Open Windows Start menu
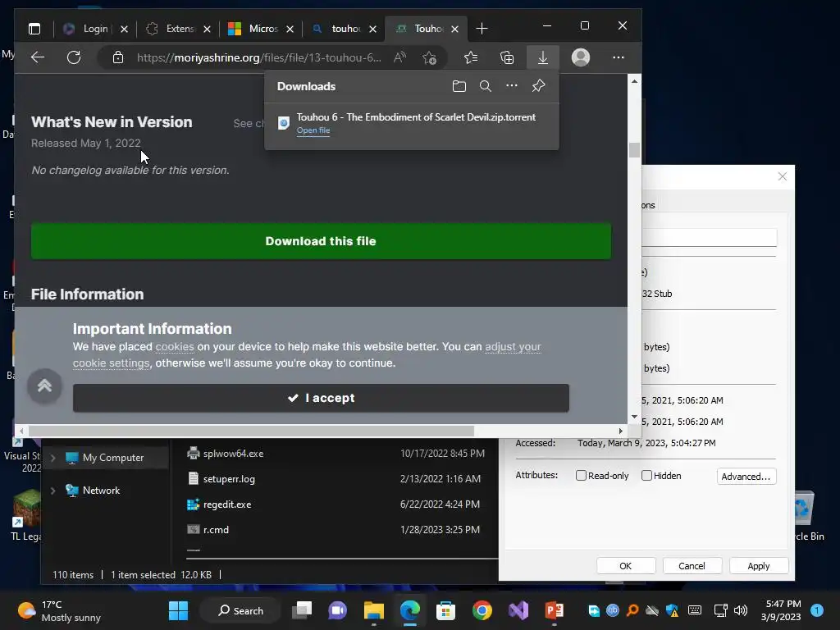 (178, 610)
